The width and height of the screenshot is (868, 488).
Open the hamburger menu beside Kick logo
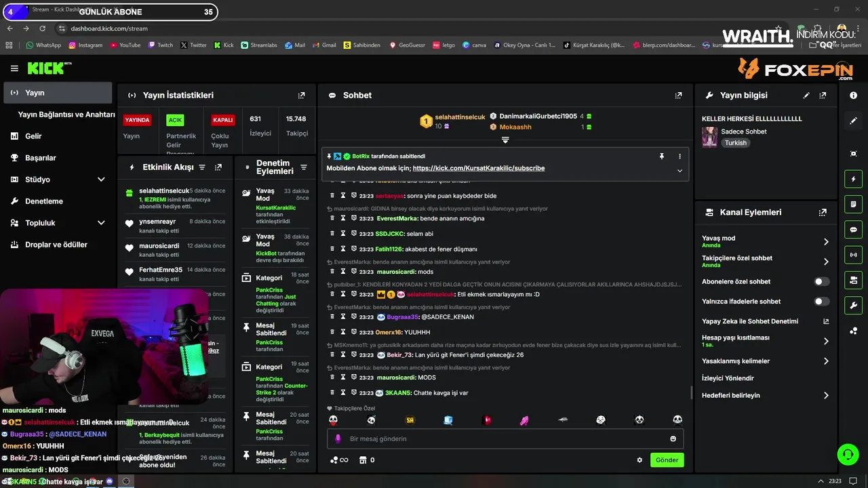point(14,68)
